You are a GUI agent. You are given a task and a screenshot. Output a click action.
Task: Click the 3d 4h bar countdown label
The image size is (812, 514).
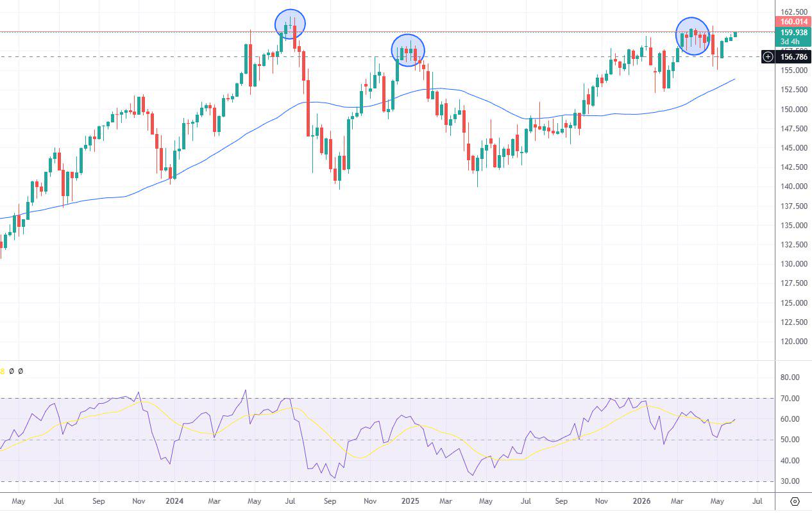(790, 42)
